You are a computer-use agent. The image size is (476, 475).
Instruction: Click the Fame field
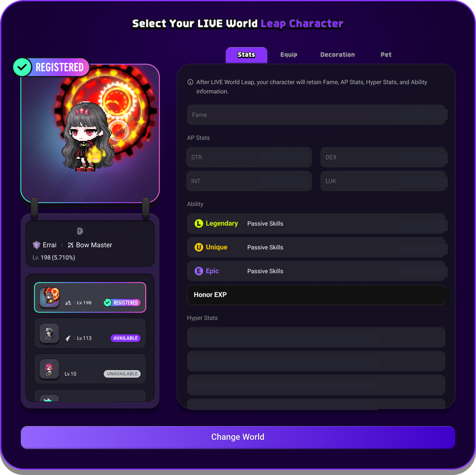tap(316, 115)
